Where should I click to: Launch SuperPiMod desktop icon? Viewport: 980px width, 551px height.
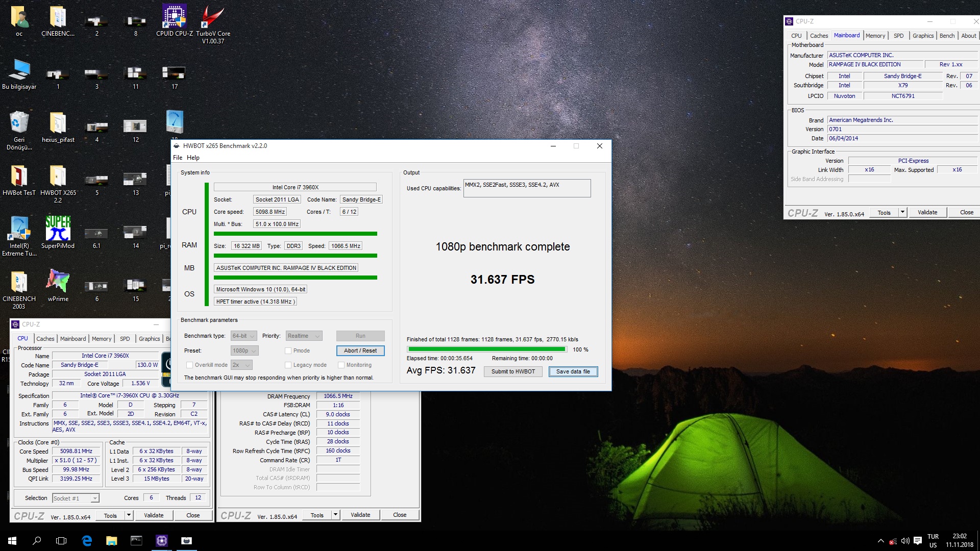(x=58, y=232)
